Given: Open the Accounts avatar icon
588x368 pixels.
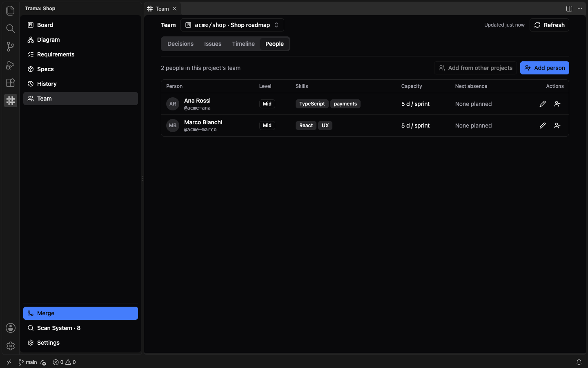Looking at the screenshot, I should pos(11,328).
